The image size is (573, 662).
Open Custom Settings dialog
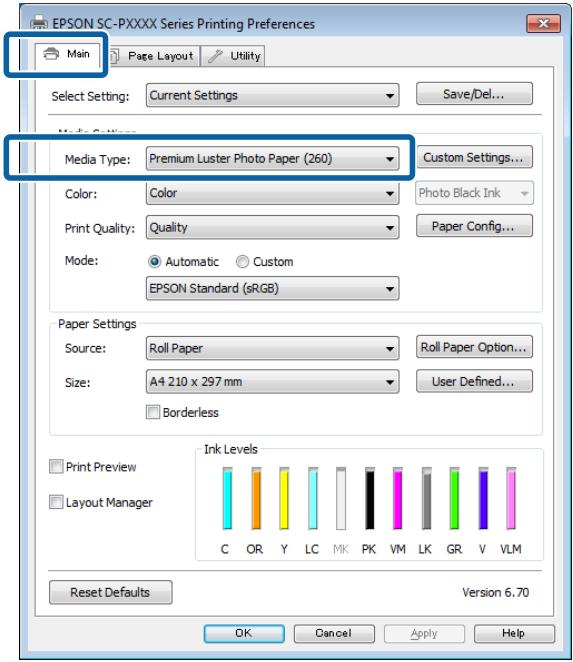pyautogui.click(x=474, y=157)
